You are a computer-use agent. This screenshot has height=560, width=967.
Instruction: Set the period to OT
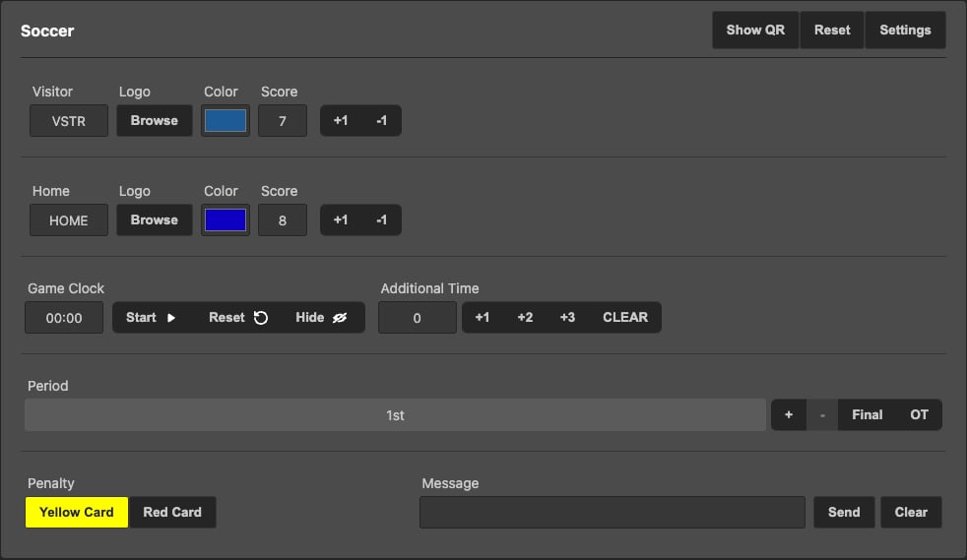point(919,414)
